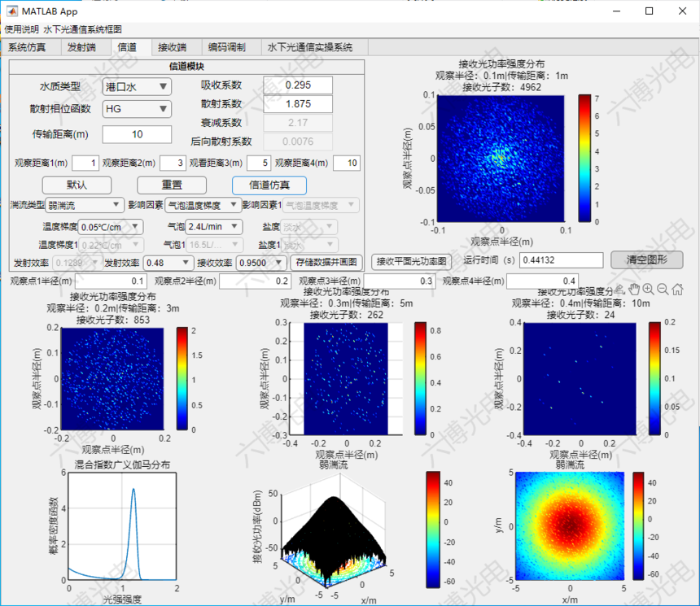The height and width of the screenshot is (606, 700).
Task: Click the 传输距离(m) field showing 10
Action: [137, 134]
